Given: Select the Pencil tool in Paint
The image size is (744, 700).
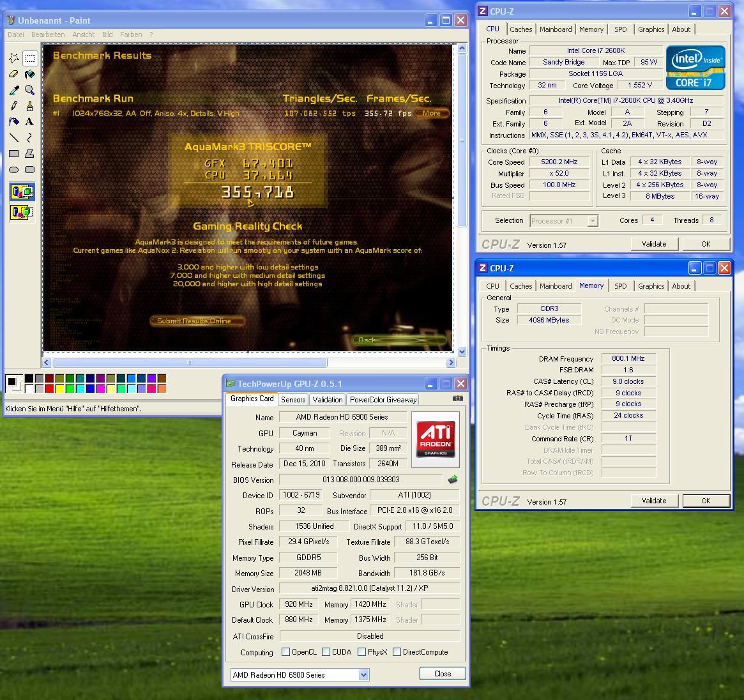Looking at the screenshot, I should 14,106.
